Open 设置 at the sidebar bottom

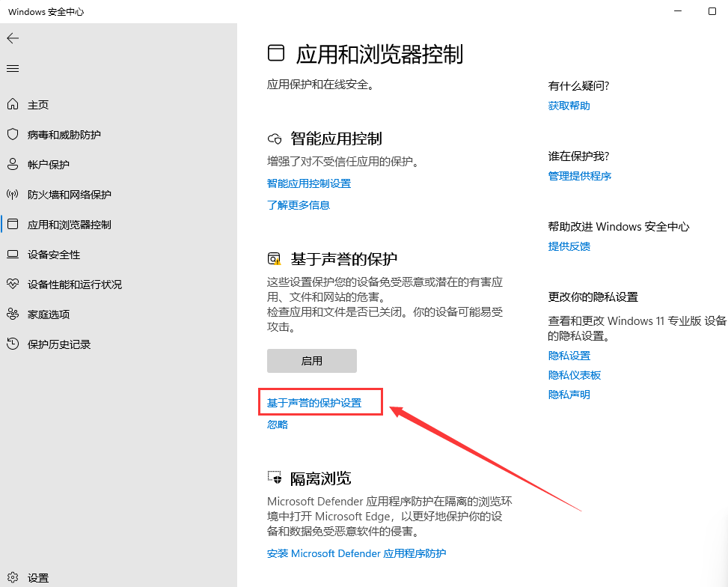point(38,578)
